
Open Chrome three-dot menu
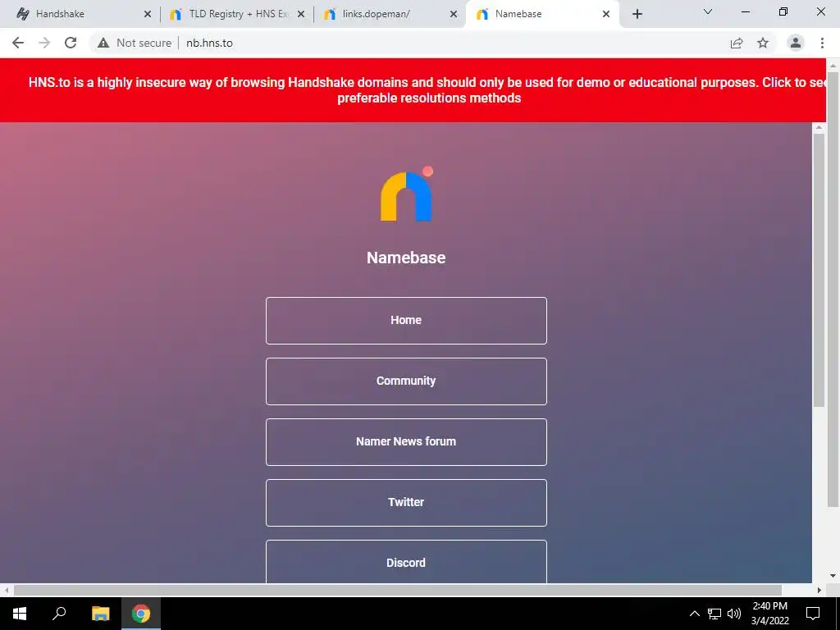pos(822,43)
